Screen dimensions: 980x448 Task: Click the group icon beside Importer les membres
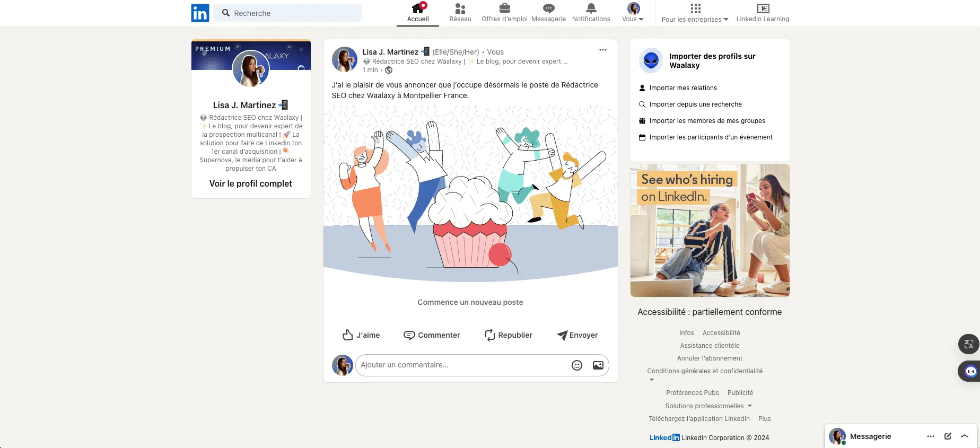[642, 121]
